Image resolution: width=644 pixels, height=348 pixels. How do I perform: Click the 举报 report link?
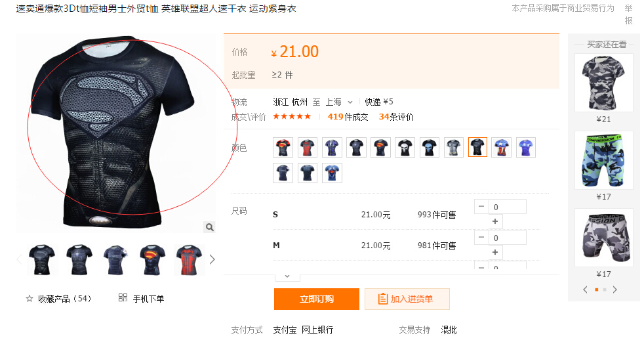(x=628, y=14)
